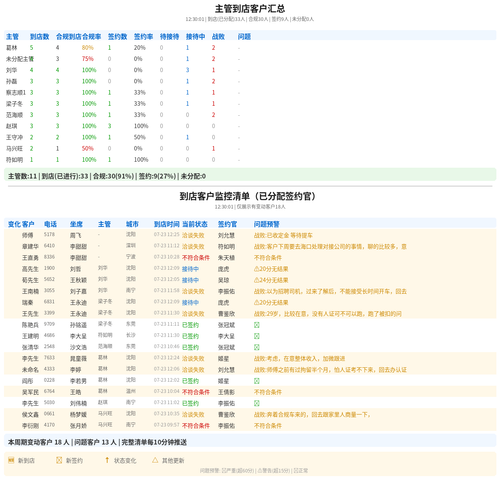Viewport: 500px width, 493px height.
Task: Click supervisor name 葛林 in summary table
Action: [x=11, y=48]
